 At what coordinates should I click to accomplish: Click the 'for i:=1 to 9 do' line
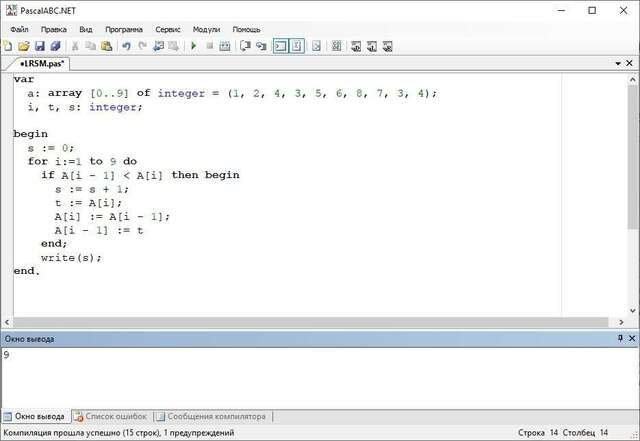pyautogui.click(x=82, y=161)
